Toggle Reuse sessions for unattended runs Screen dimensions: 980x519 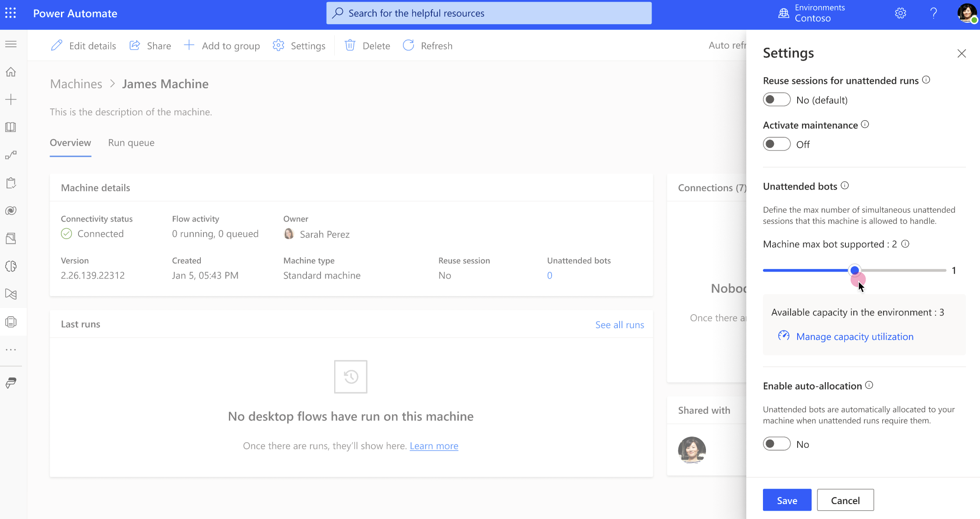point(776,99)
